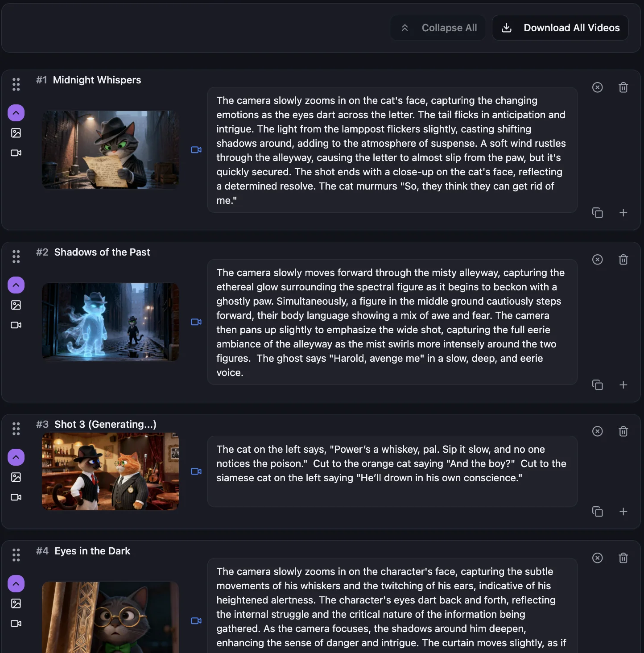This screenshot has width=644, height=653.
Task: Collapse Shot 3 using purple chevron
Action: 16,457
